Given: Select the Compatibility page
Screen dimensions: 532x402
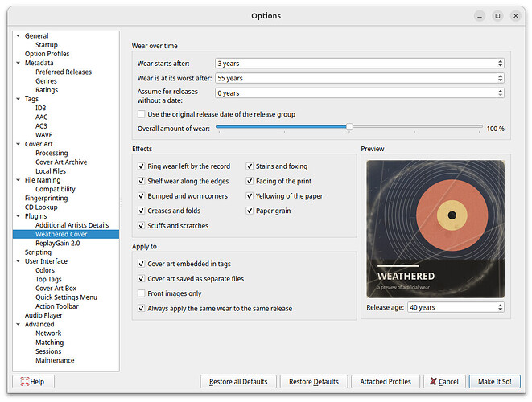Looking at the screenshot, I should click(x=56, y=189).
